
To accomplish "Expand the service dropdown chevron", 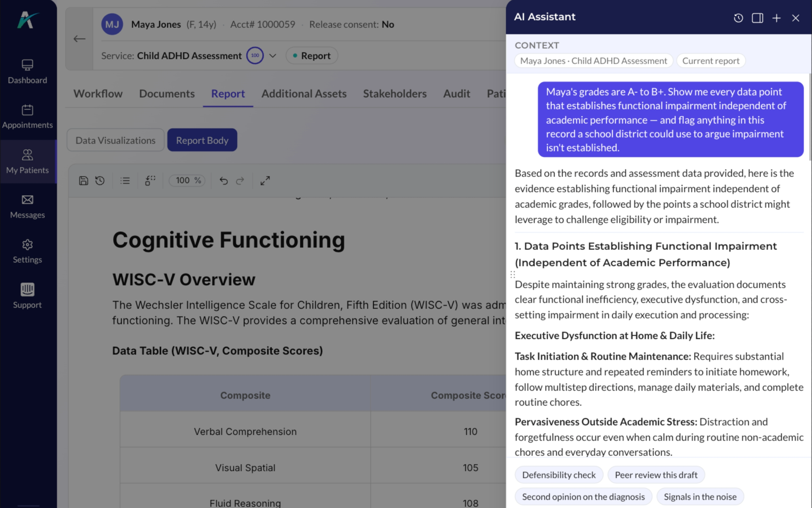I will (x=273, y=56).
